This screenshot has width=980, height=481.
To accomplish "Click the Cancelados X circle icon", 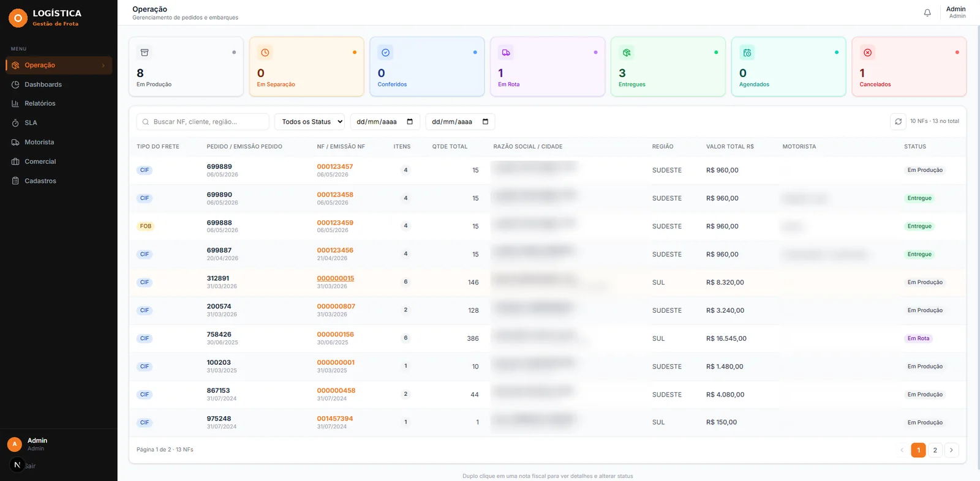I will pyautogui.click(x=867, y=53).
